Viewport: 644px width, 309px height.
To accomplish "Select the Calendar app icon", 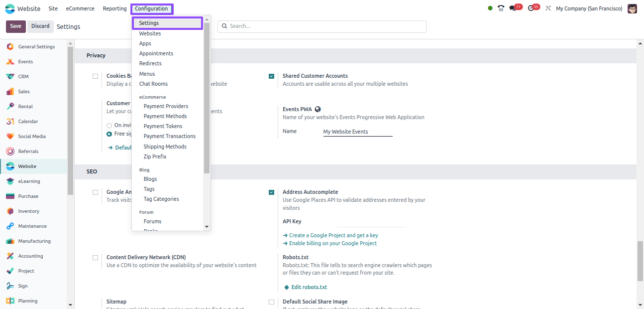I will [x=10, y=122].
